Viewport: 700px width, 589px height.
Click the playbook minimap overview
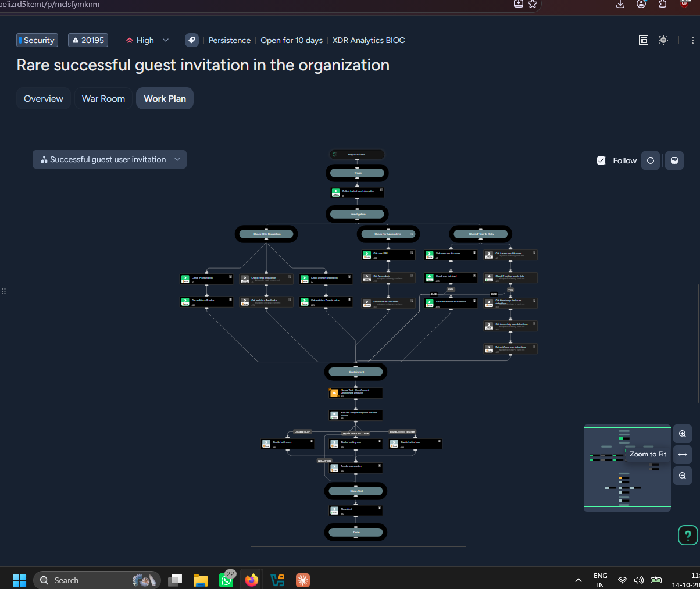[627, 469]
